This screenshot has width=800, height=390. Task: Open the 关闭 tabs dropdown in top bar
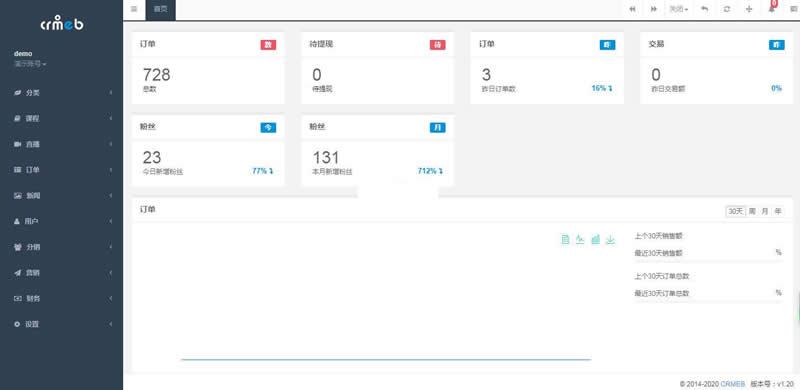pos(679,9)
